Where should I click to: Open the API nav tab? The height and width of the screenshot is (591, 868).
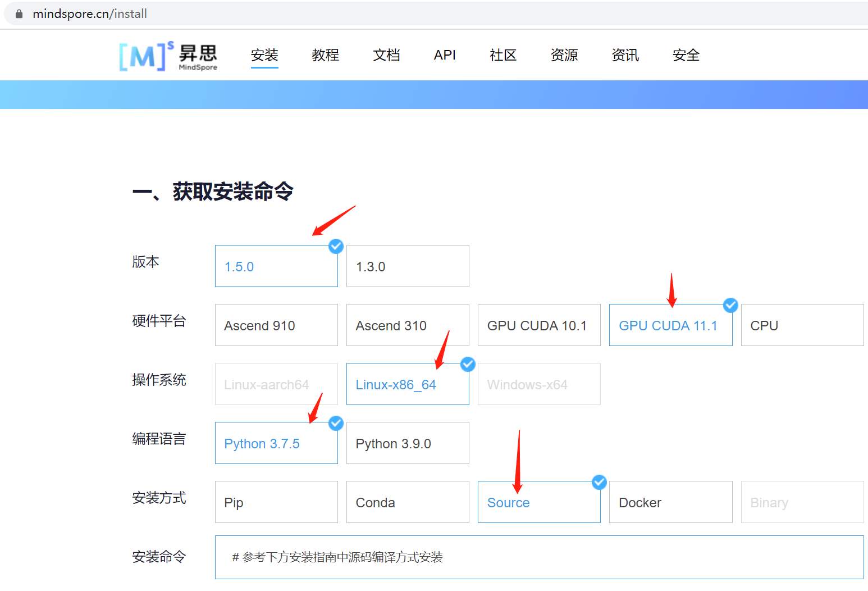click(x=445, y=55)
